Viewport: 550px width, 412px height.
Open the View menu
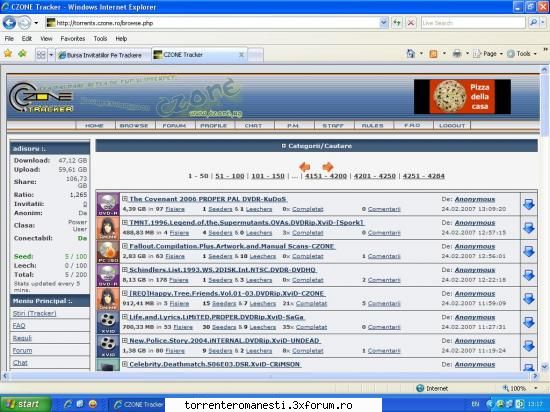46,39
